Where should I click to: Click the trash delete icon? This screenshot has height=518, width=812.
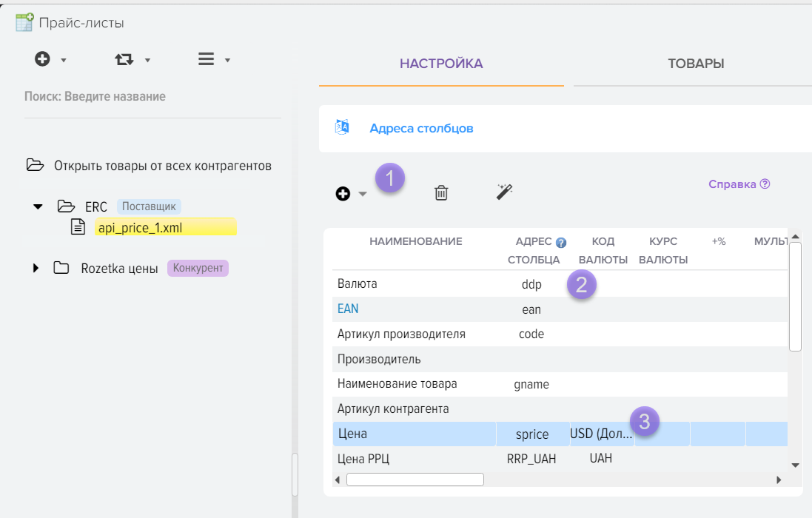coord(441,193)
